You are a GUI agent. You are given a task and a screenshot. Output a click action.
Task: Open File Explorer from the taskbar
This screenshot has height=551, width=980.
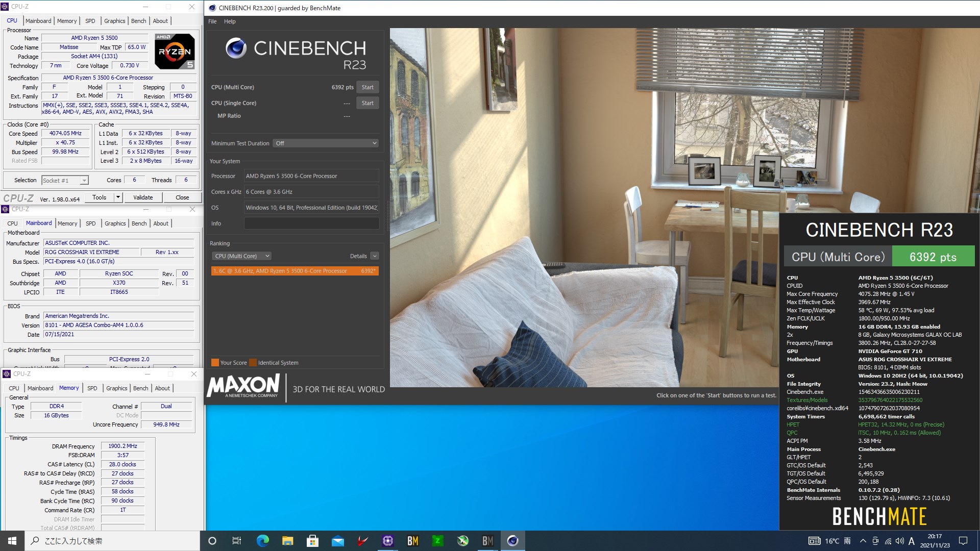[x=287, y=541]
